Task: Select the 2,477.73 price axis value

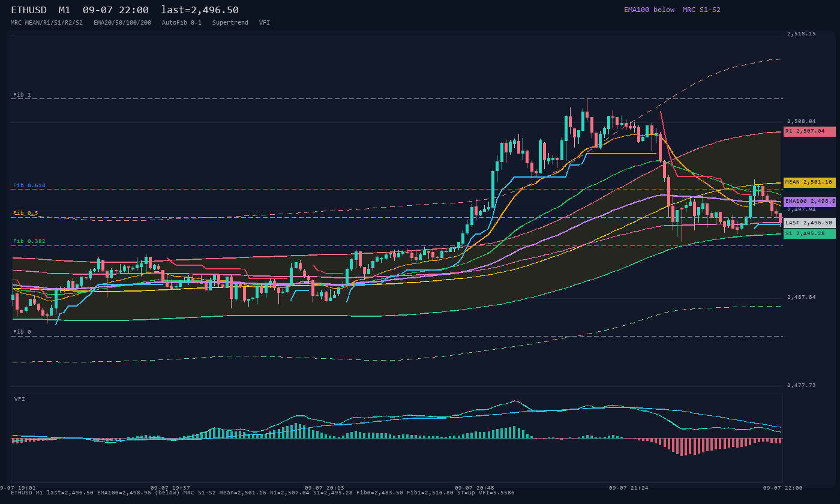Action: (x=802, y=385)
